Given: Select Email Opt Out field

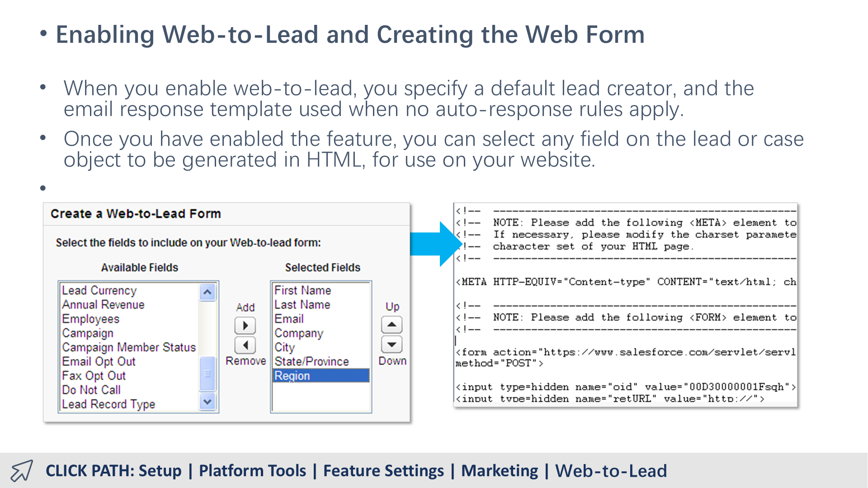Looking at the screenshot, I should (x=99, y=362).
